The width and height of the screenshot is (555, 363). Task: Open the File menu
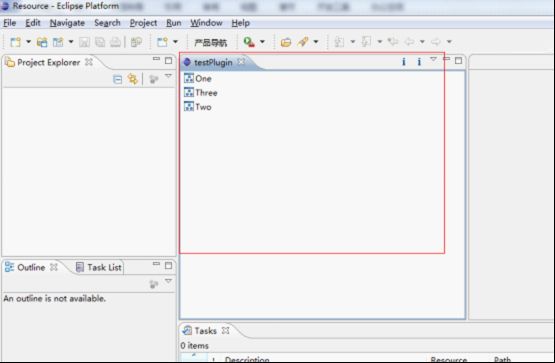10,23
